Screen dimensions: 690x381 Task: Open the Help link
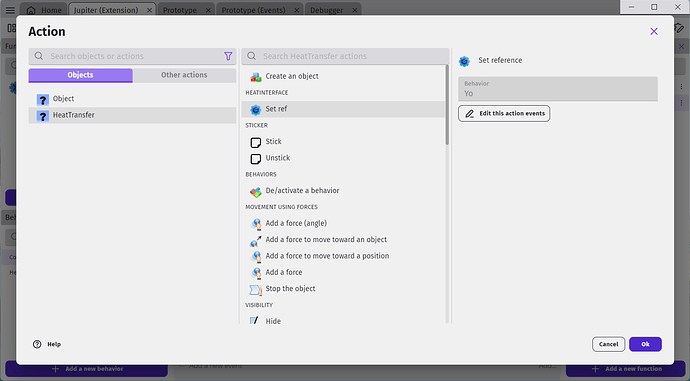pos(47,344)
